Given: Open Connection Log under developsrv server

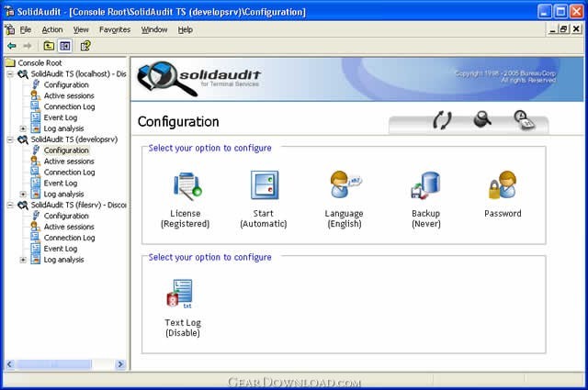Looking at the screenshot, I should [70, 172].
